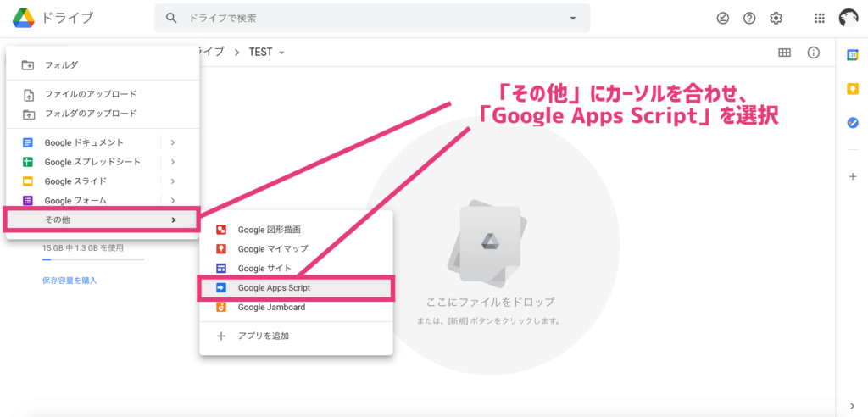
Task: Click the Google Sites icon
Action: (x=221, y=268)
